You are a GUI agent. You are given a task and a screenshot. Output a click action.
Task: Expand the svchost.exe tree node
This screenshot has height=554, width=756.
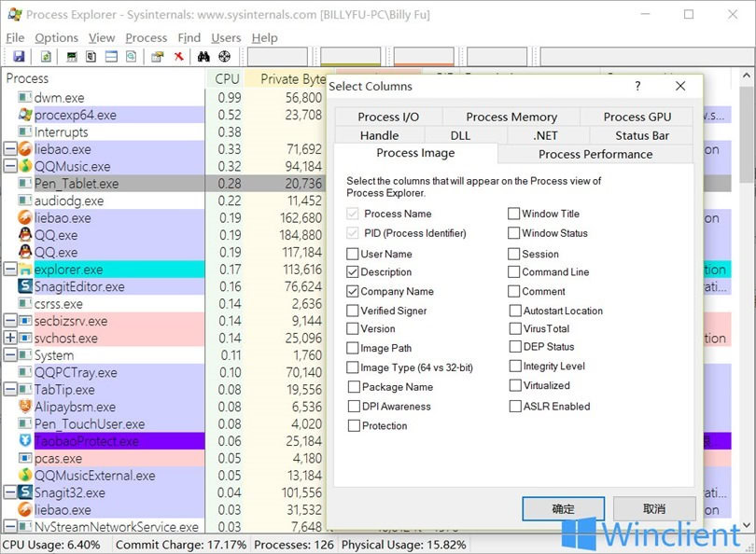coord(10,338)
